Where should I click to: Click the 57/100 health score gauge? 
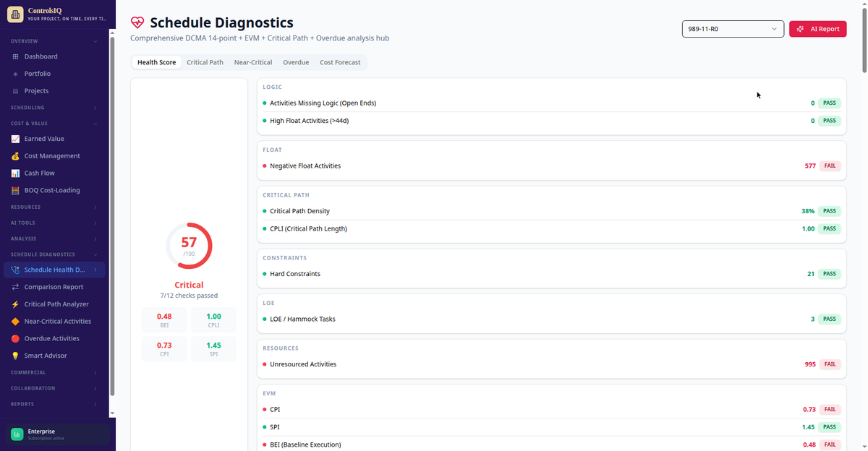(x=189, y=246)
